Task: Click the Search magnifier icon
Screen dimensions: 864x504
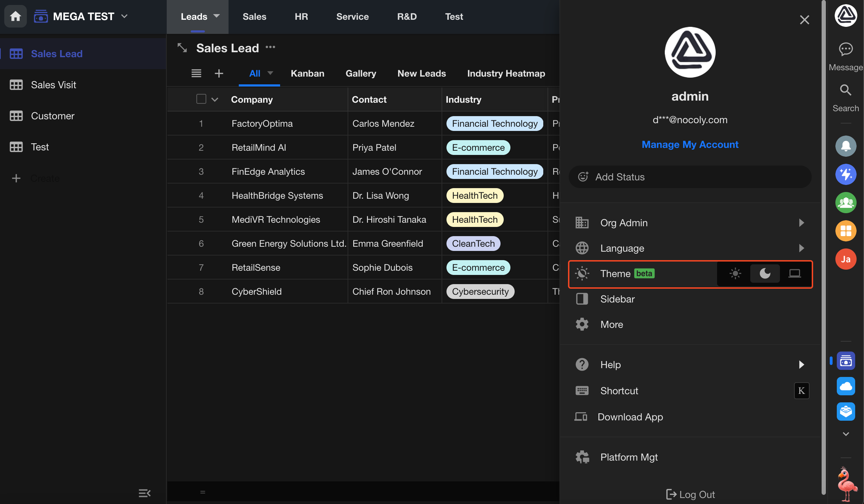Action: click(845, 90)
